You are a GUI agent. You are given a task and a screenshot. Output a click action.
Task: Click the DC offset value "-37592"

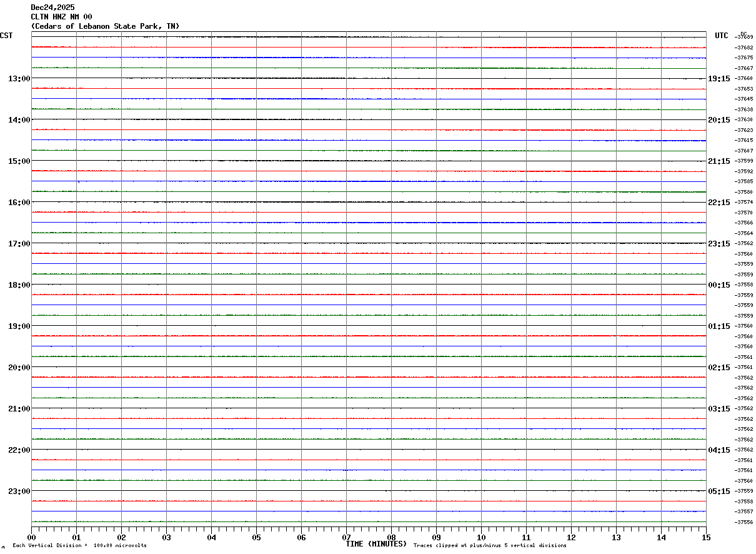744,171
